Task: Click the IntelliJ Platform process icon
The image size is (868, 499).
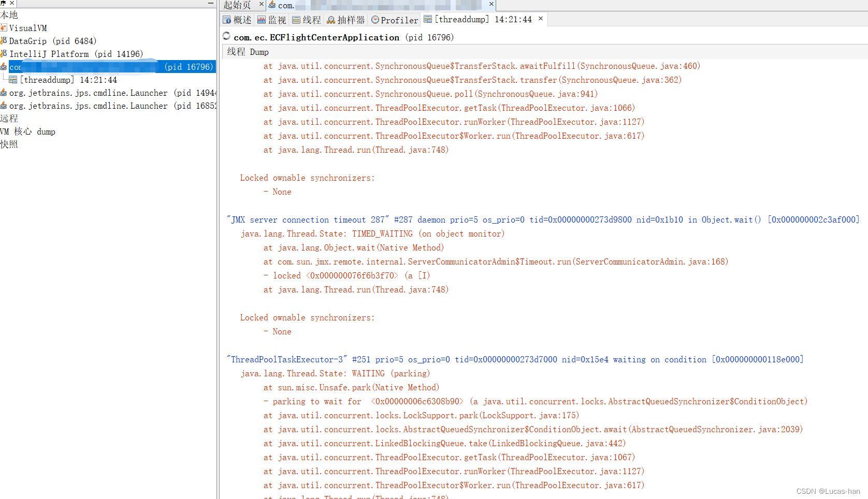Action: point(4,54)
